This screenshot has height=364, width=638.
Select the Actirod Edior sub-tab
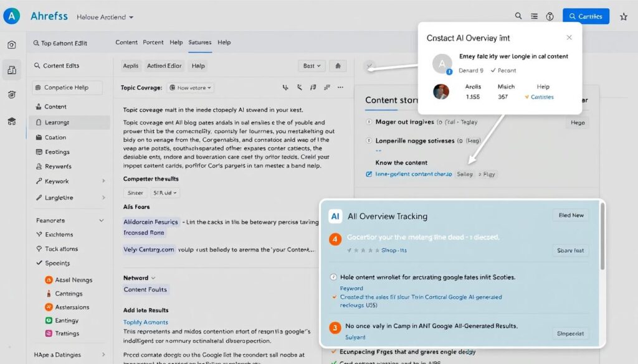pyautogui.click(x=164, y=66)
